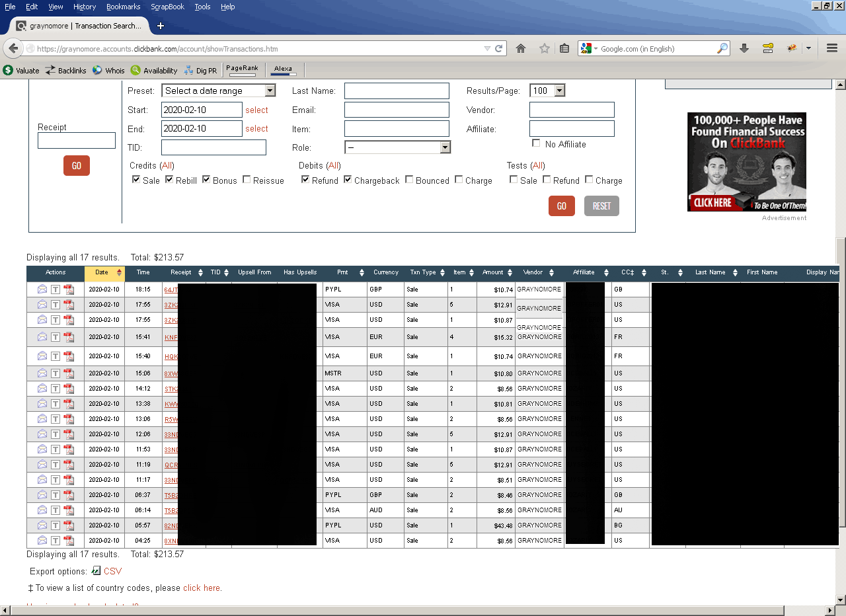Enable the No Affiliate checkbox
Viewport: 846px width, 616px height.
click(x=536, y=143)
